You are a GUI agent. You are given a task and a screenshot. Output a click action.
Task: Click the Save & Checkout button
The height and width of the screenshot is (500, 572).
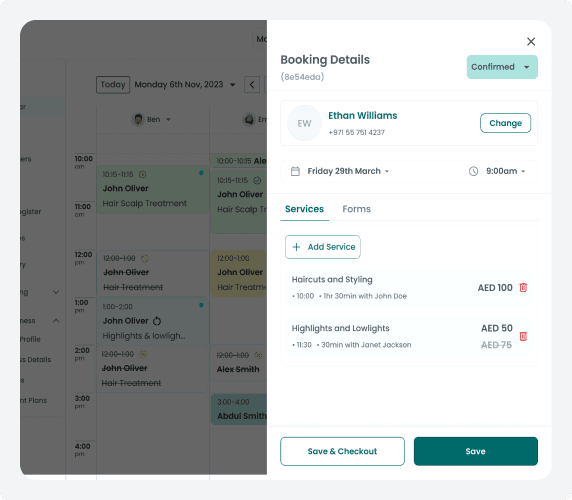(x=342, y=451)
